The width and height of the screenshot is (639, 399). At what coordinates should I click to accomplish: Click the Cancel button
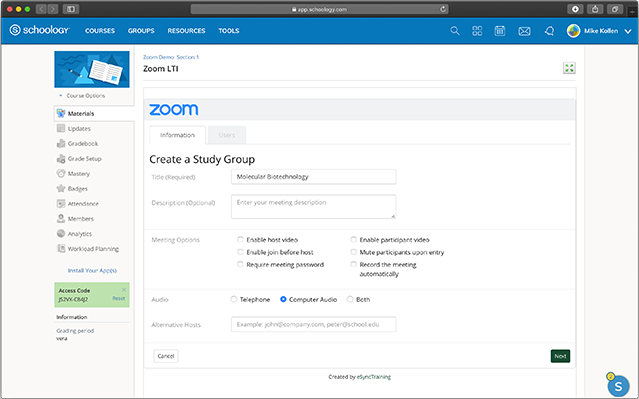point(166,356)
